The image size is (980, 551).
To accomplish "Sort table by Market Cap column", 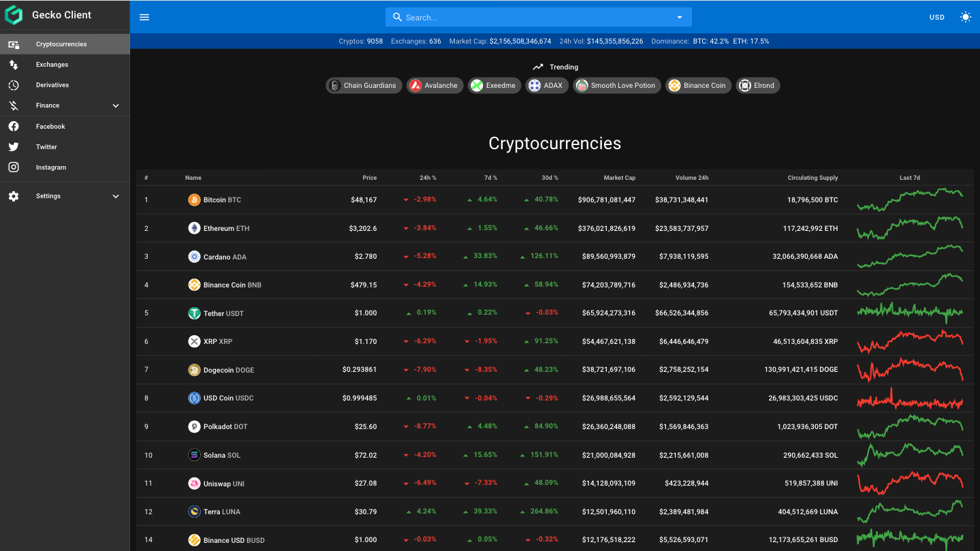I will click(620, 178).
